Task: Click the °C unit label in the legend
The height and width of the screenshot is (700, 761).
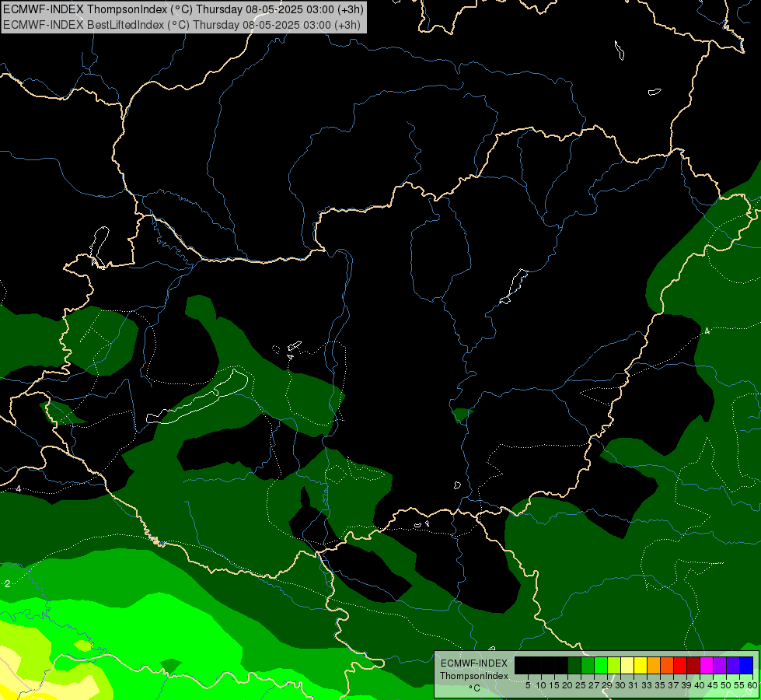Action: click(x=475, y=688)
